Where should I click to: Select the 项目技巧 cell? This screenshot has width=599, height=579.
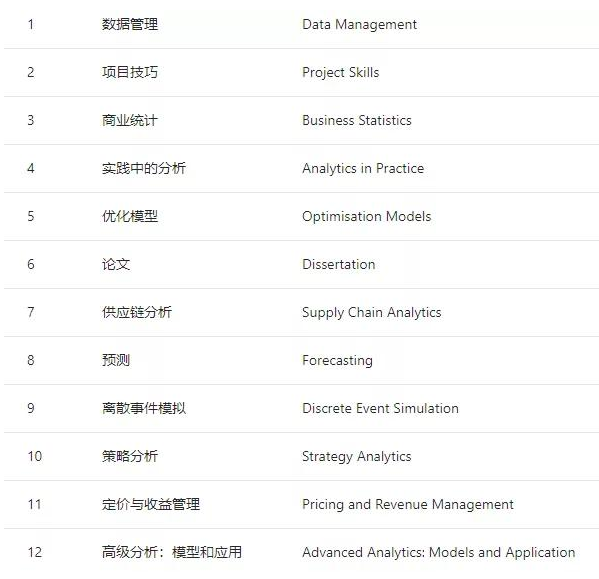point(130,72)
